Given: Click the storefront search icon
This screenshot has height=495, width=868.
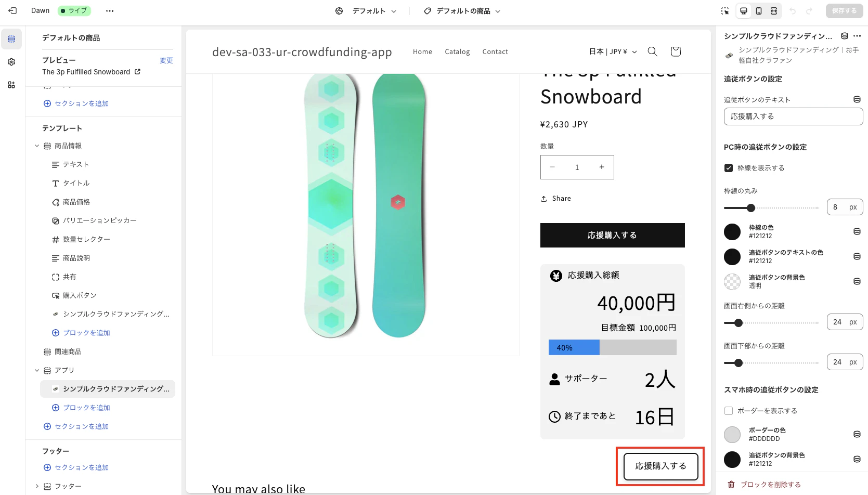Looking at the screenshot, I should (x=652, y=51).
